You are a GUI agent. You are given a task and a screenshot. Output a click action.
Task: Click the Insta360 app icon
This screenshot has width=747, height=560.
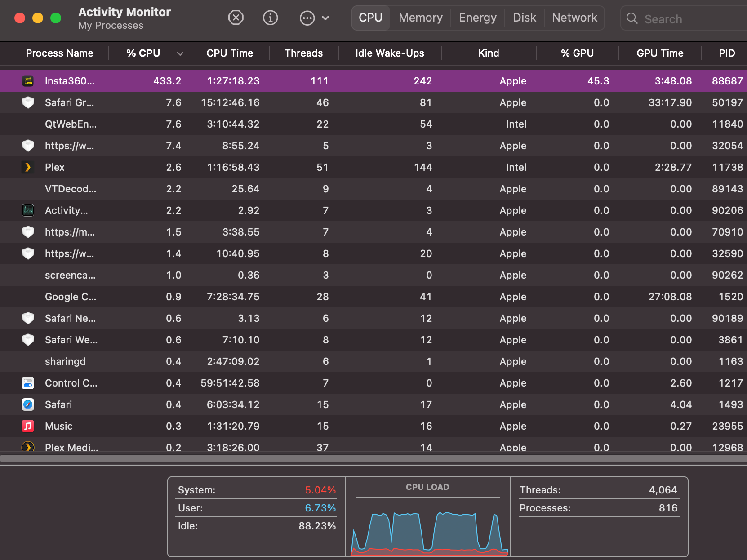[x=28, y=81]
